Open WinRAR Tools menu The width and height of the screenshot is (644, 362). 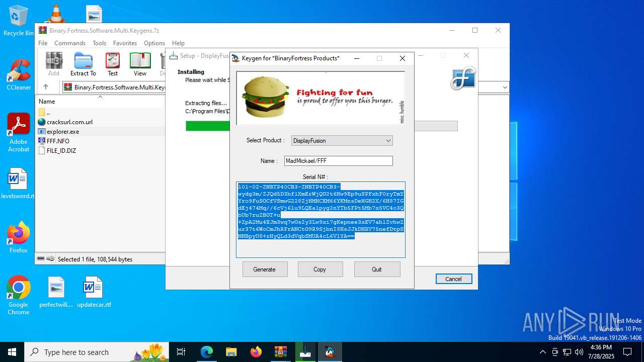pyautogui.click(x=99, y=43)
